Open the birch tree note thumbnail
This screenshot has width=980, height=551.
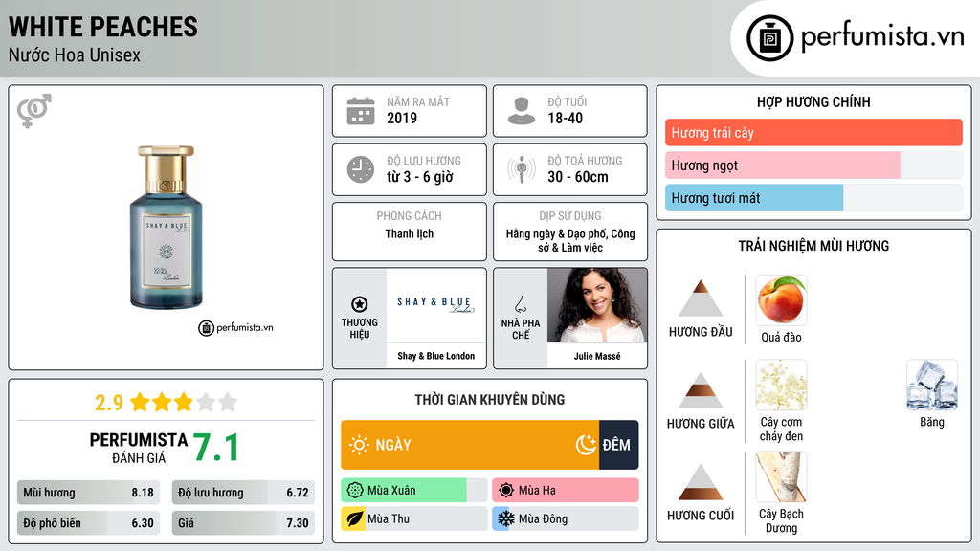coord(781,476)
